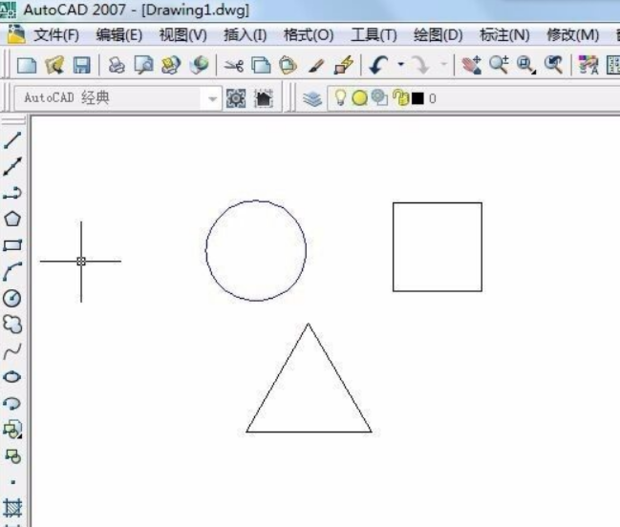Click the Cut scissors icon
The image size is (620, 527).
[234, 66]
